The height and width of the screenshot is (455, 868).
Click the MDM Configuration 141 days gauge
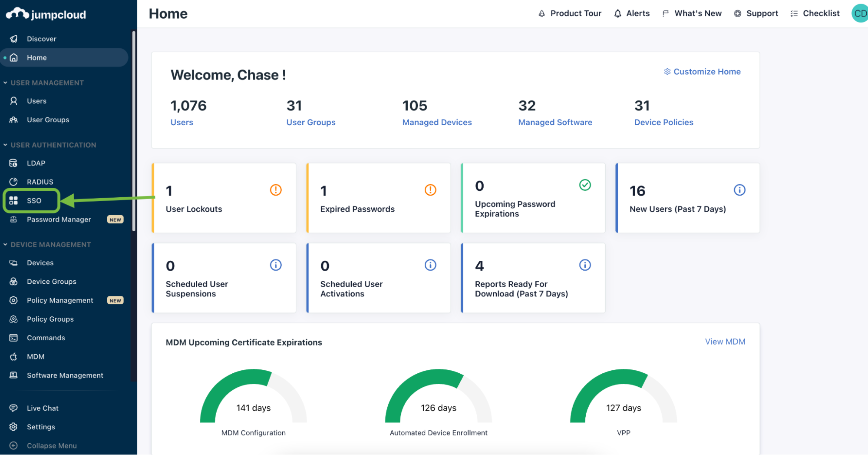tap(253, 395)
